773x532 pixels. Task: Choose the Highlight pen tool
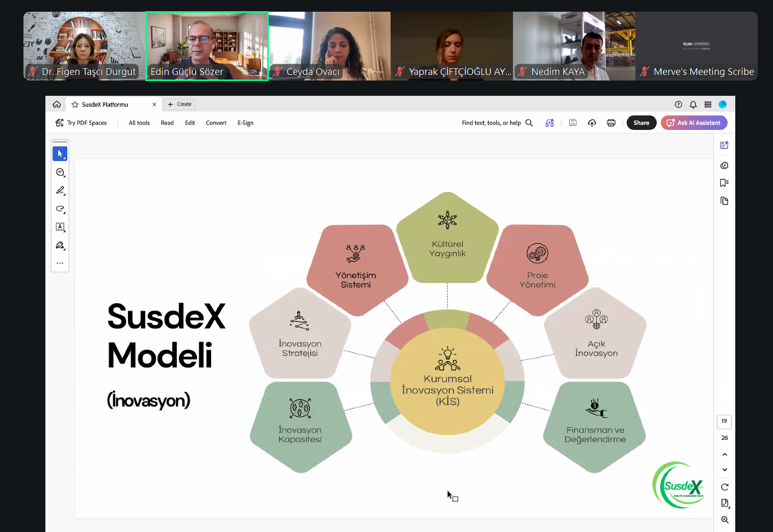[60, 191]
